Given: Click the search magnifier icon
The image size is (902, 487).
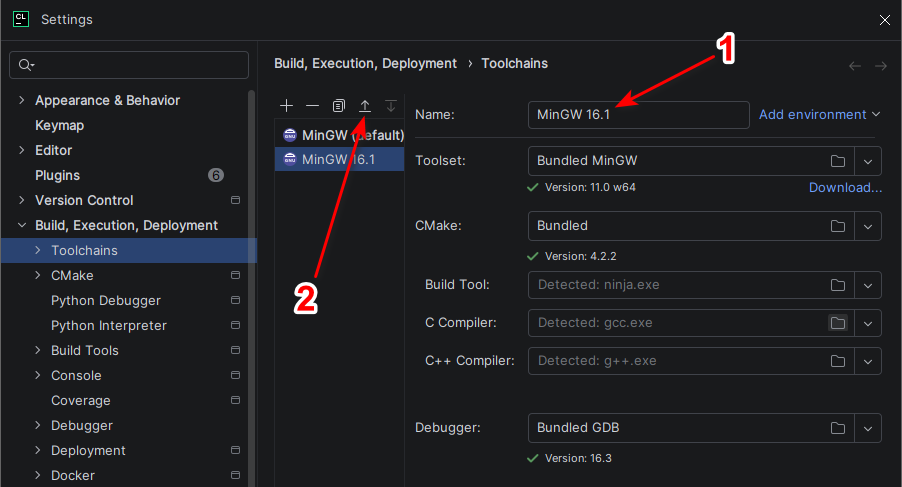Looking at the screenshot, I should point(25,65).
